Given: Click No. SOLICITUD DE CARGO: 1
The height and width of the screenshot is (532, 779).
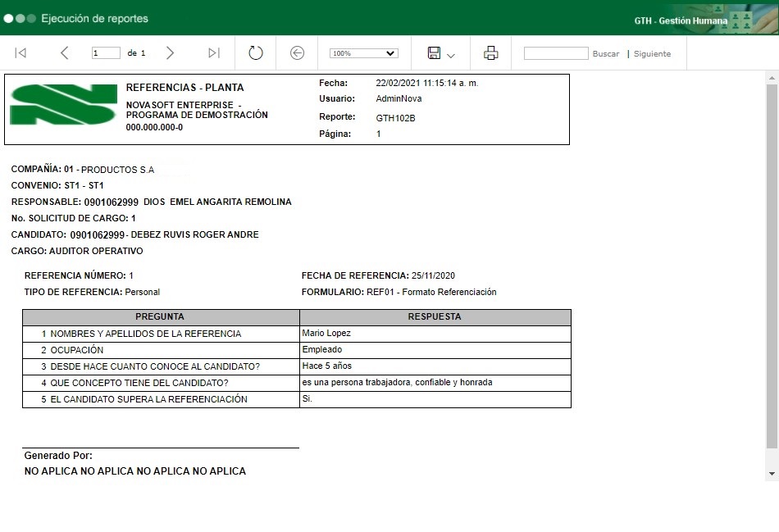Looking at the screenshot, I should [x=73, y=219].
